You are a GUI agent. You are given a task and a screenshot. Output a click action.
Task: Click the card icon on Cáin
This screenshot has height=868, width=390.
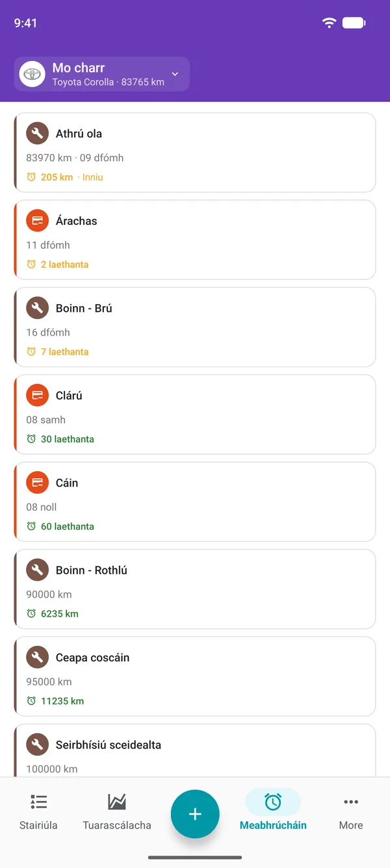click(37, 483)
